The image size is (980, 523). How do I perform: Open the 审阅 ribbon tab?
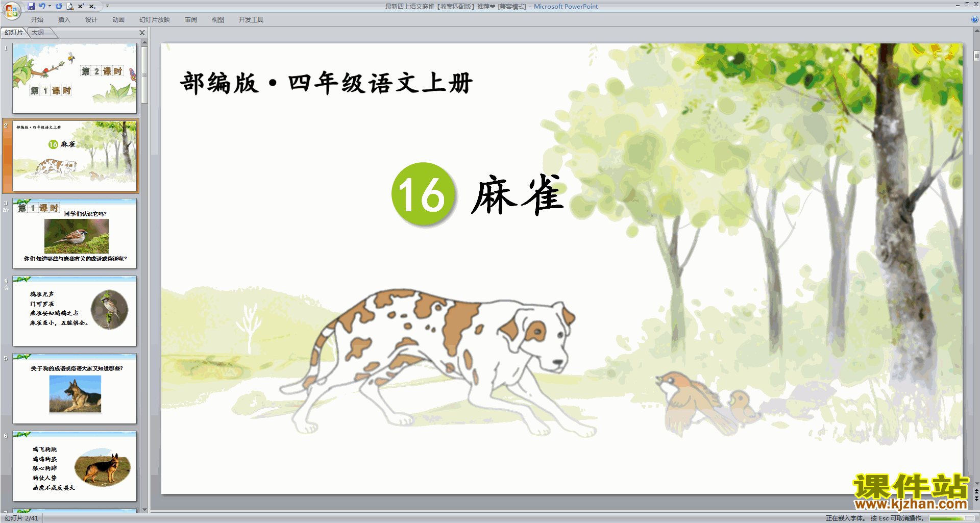[191, 20]
